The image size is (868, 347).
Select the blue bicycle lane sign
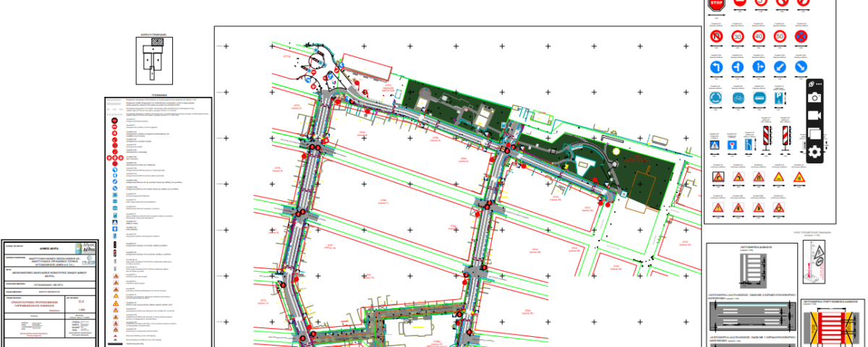[738, 98]
